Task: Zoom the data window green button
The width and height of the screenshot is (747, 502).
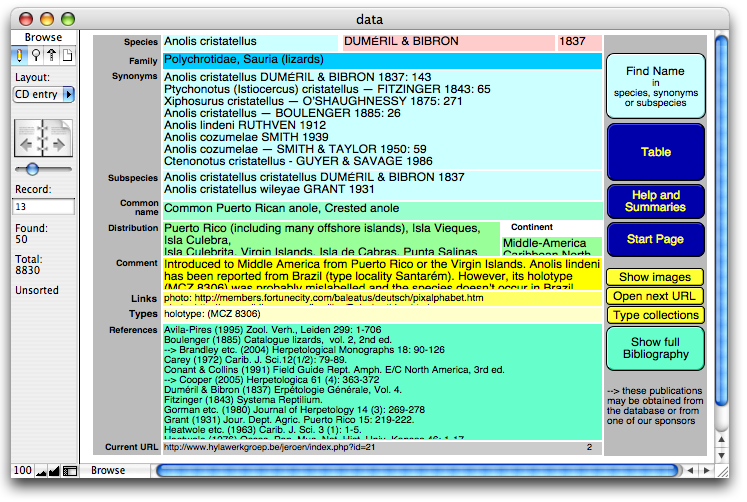Action: pyautogui.click(x=68, y=19)
